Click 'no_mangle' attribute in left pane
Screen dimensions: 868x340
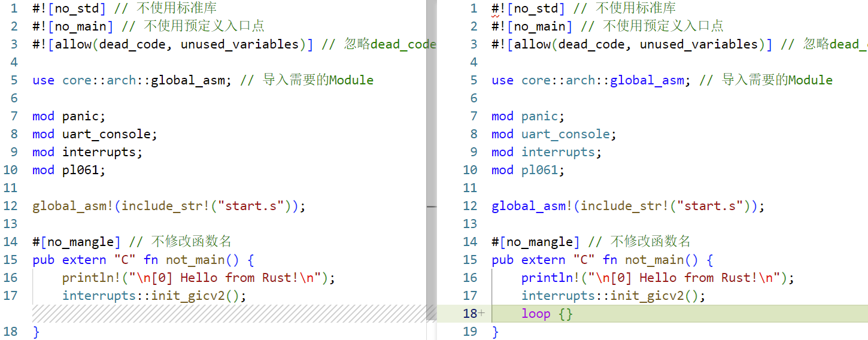[x=80, y=242]
